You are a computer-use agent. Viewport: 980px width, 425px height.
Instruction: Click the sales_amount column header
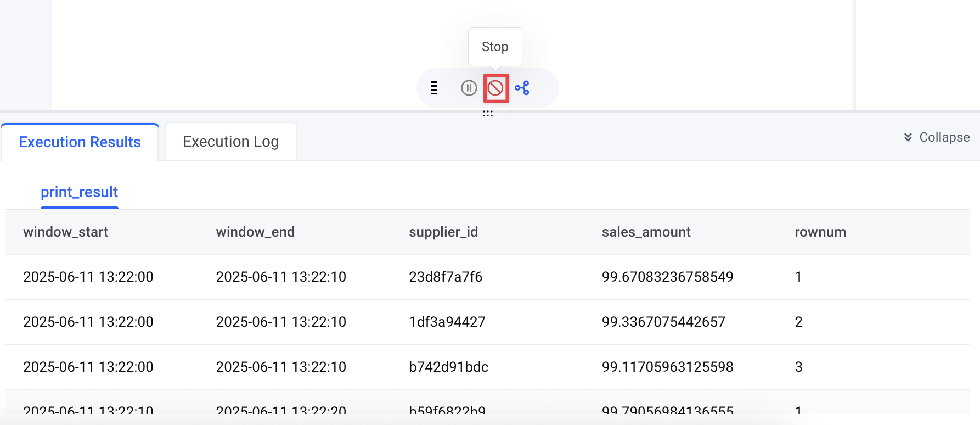(x=646, y=232)
